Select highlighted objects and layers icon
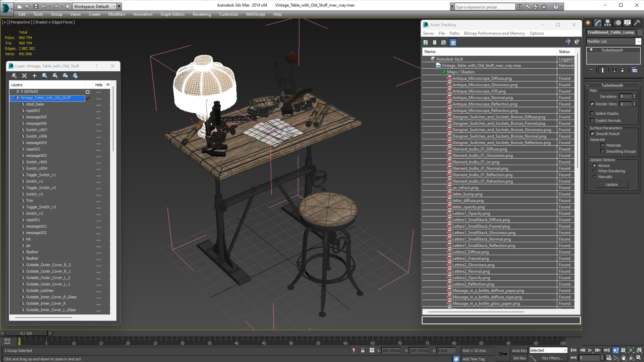This screenshot has height=362, width=644. click(x=45, y=76)
